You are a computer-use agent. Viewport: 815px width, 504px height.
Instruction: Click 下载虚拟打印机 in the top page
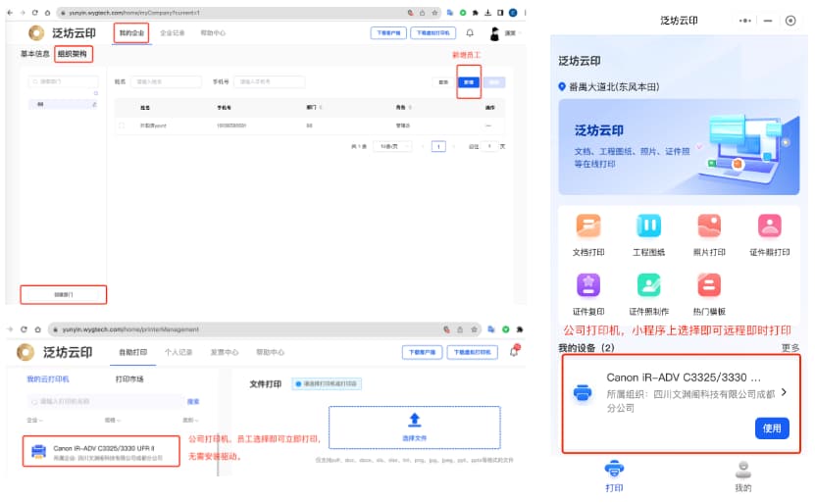click(433, 32)
